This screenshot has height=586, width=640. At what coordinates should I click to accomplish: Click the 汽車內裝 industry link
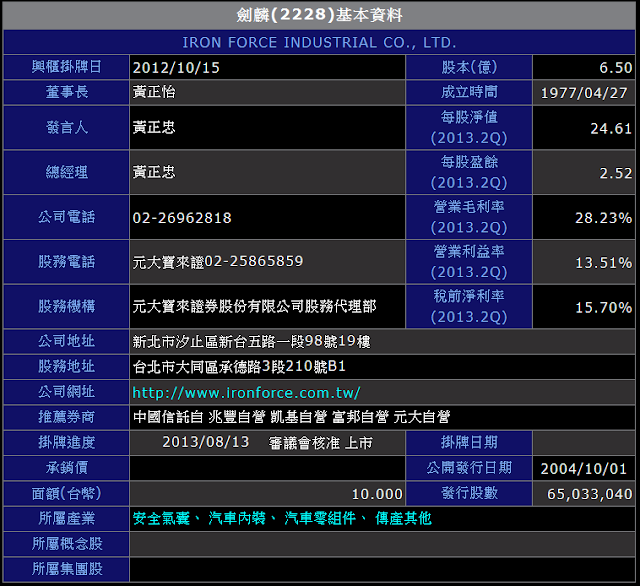(x=237, y=519)
